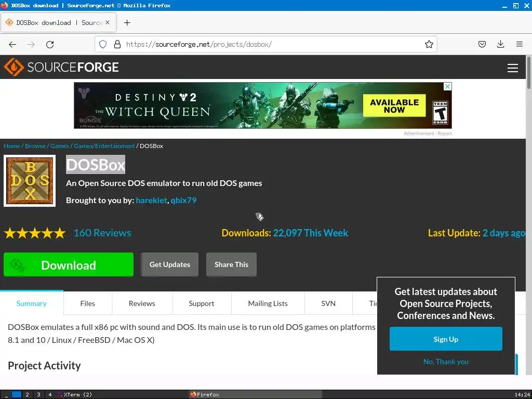532x399 pixels.
Task: Switch to workspace 3 in taskbar
Action: click(x=38, y=395)
